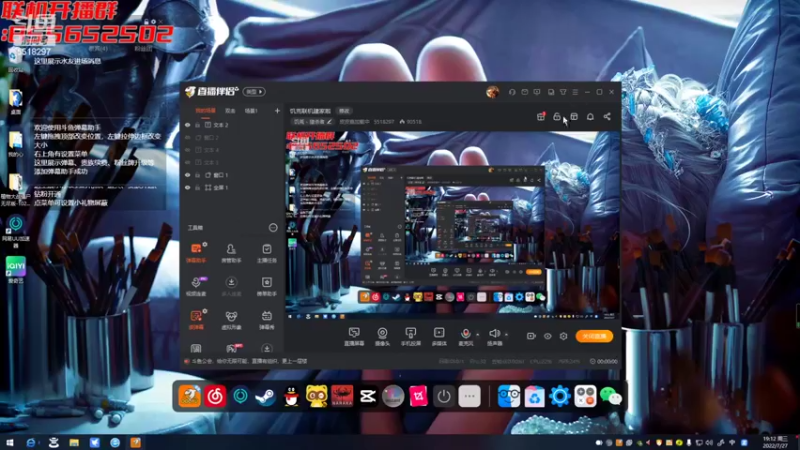Hide the 全屏 1 source
The width and height of the screenshot is (800, 450).
click(x=188, y=188)
